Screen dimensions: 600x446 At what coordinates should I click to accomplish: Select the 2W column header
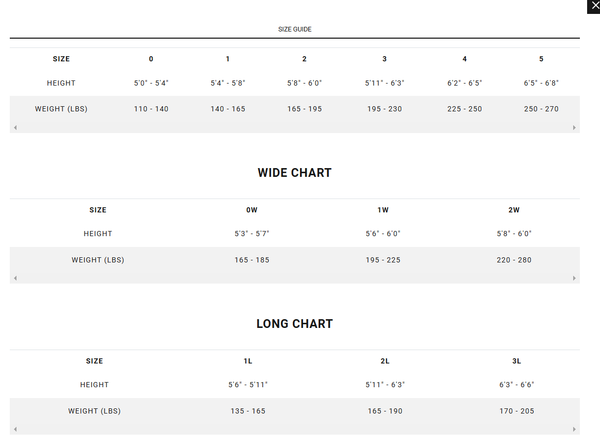click(514, 210)
